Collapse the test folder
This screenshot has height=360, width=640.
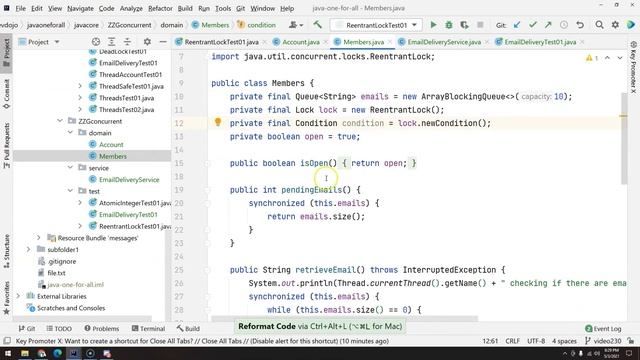click(x=70, y=191)
